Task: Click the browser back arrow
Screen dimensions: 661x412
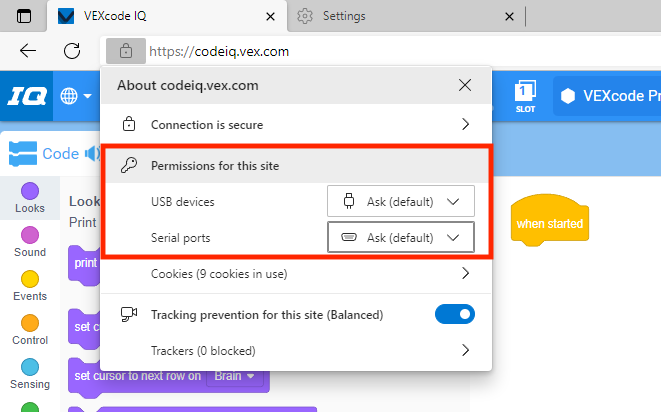Action: tap(28, 51)
